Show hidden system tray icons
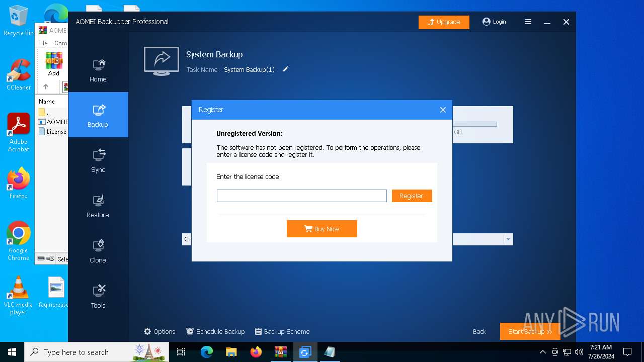644x362 pixels. point(542,352)
